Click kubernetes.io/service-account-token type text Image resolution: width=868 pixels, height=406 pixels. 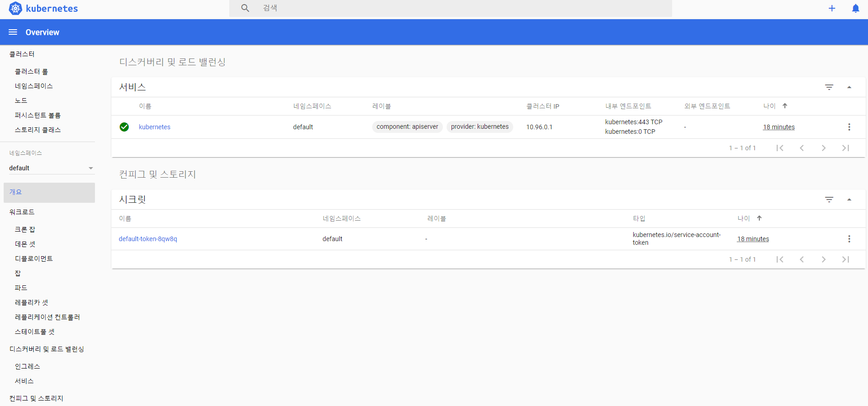677,238
